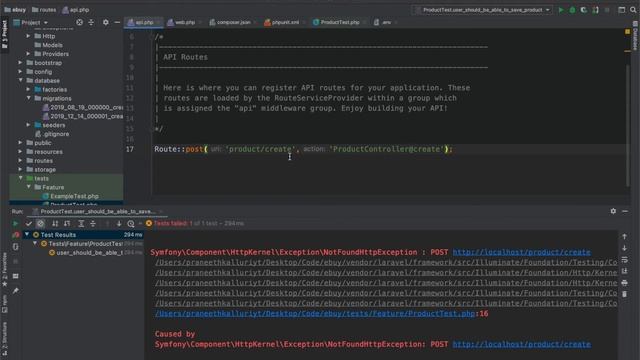Expand all test results
This screenshot has width=640, height=360.
pos(81,223)
